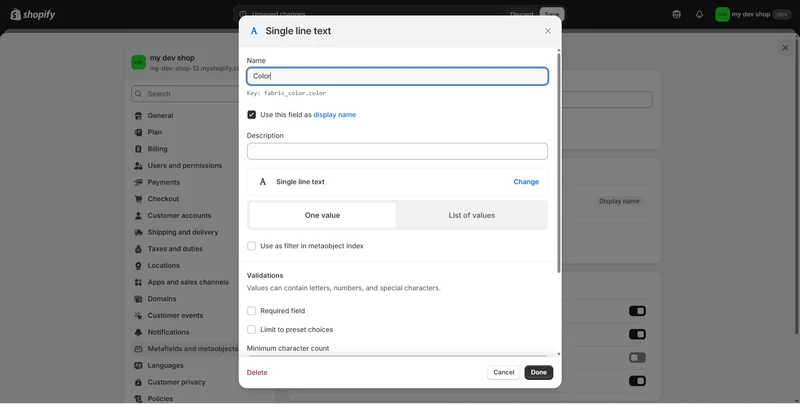The height and width of the screenshot is (404, 800).
Task: Open Languages settings page
Action: [165, 366]
